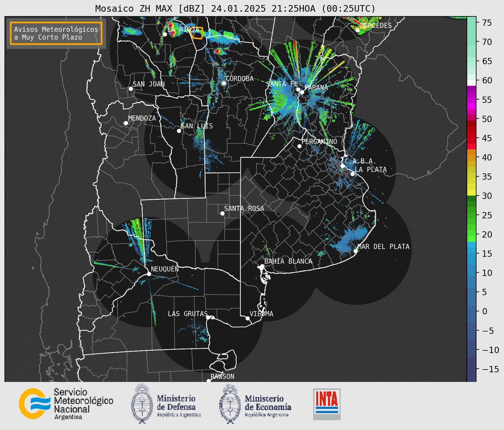
Task: Click the dark red 50 dBZ color band
Action: (x=471, y=123)
